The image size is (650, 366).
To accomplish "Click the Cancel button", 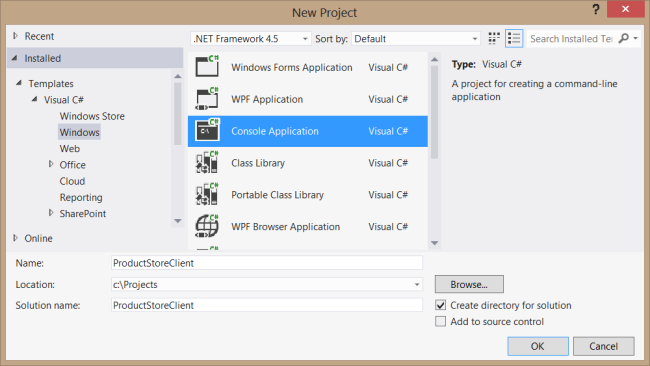I will coord(604,346).
